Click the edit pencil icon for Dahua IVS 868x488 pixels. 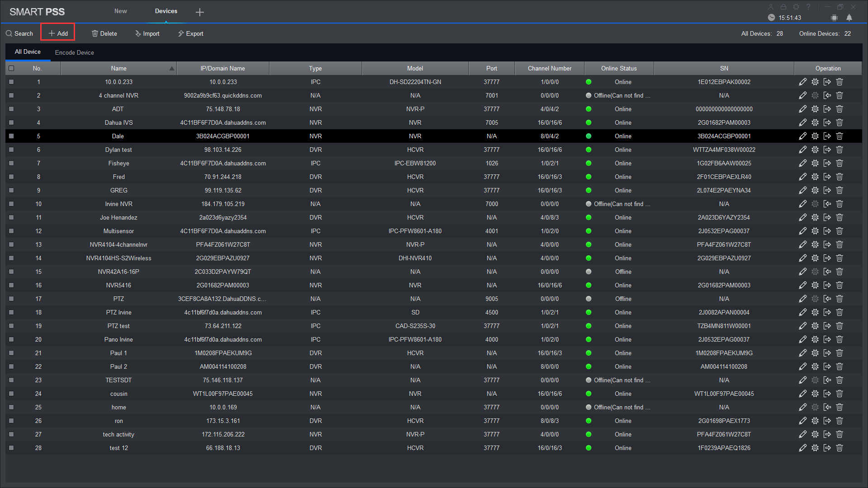(x=802, y=122)
